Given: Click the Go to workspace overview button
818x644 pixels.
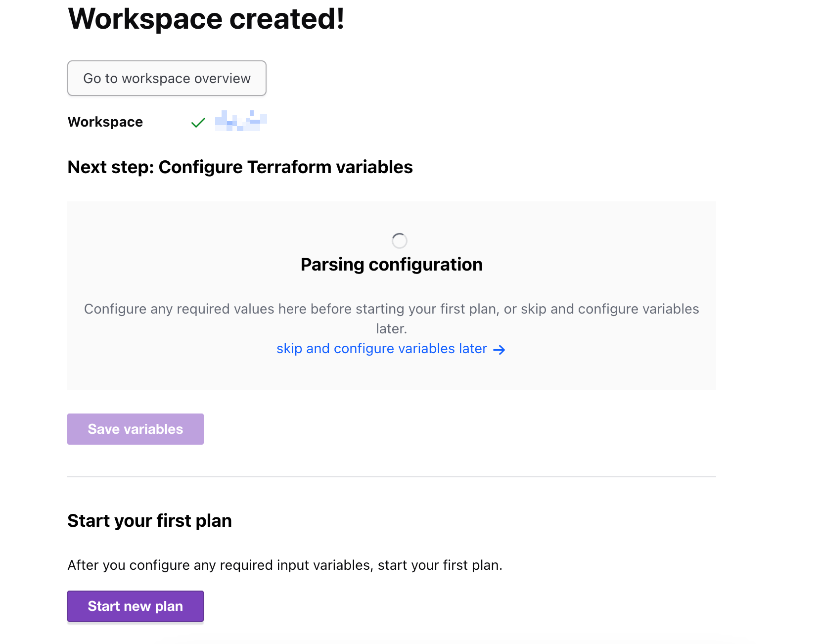Looking at the screenshot, I should 167,78.
